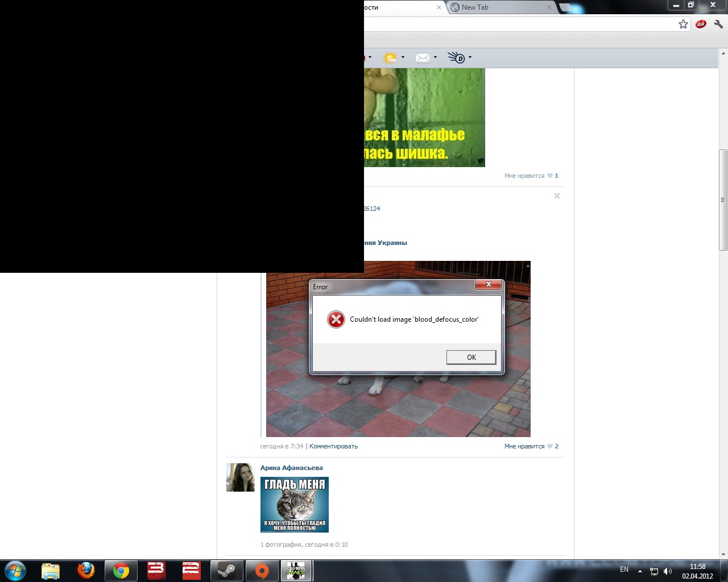Open Арина Афанасьева's profile link
This screenshot has width=728, height=582.
(x=291, y=468)
